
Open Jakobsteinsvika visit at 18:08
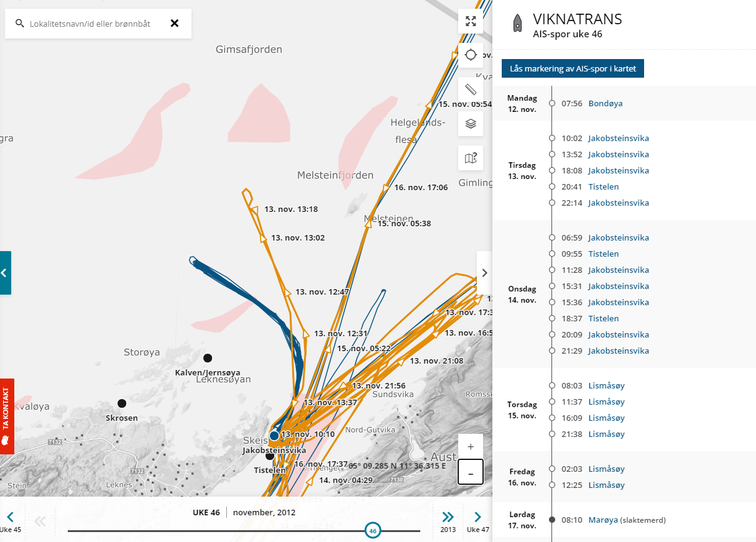point(619,170)
